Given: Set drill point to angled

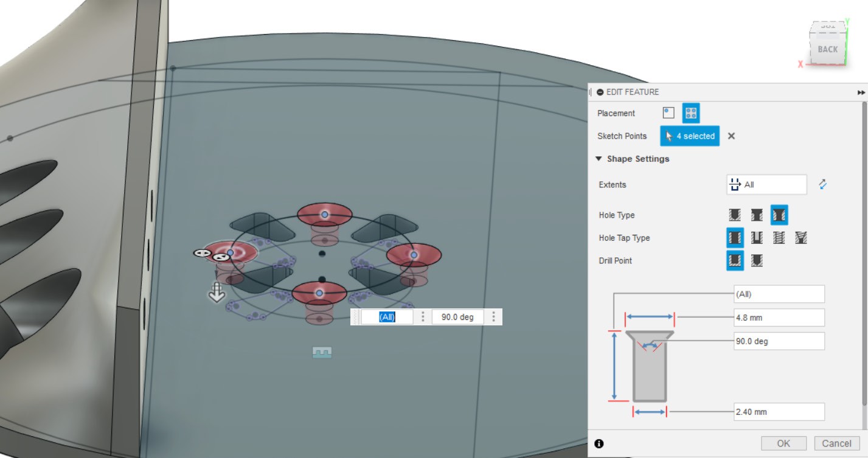Looking at the screenshot, I should click(757, 260).
